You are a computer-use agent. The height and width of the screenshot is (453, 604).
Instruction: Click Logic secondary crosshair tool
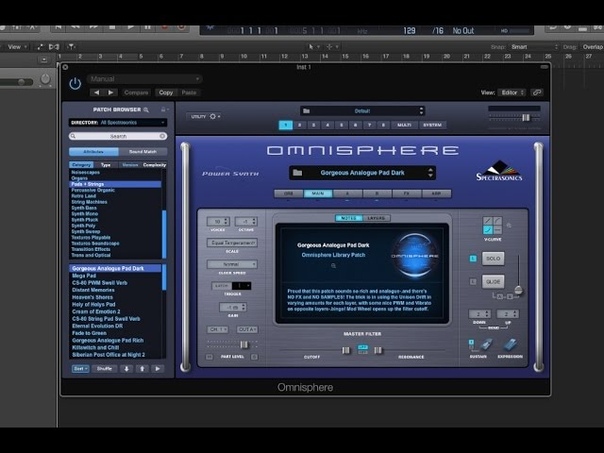330,47
